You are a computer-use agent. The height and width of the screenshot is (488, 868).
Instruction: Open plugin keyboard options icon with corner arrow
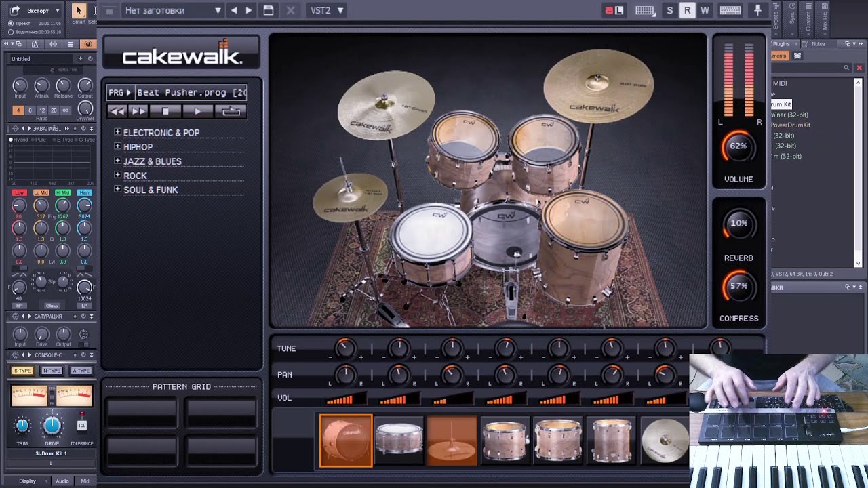645,10
